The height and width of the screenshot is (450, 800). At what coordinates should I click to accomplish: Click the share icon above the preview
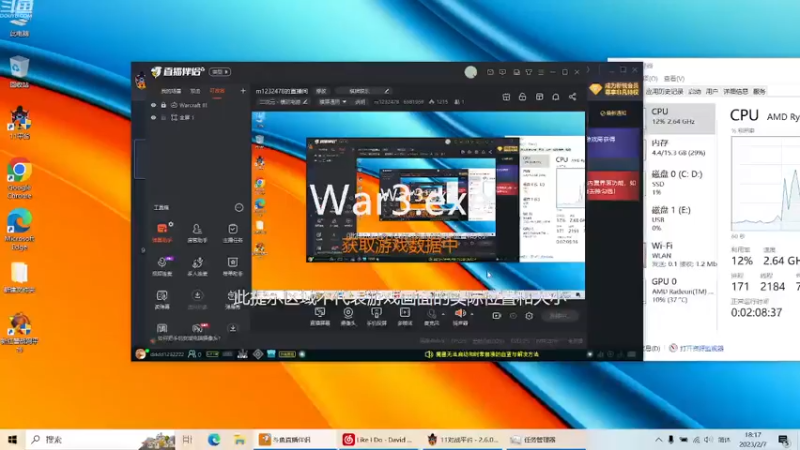pos(572,96)
